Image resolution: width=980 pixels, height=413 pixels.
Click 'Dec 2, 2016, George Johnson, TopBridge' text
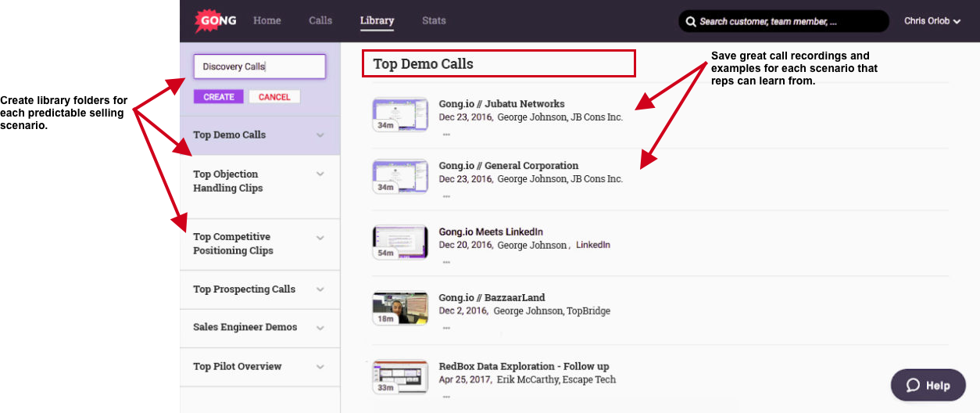point(524,311)
